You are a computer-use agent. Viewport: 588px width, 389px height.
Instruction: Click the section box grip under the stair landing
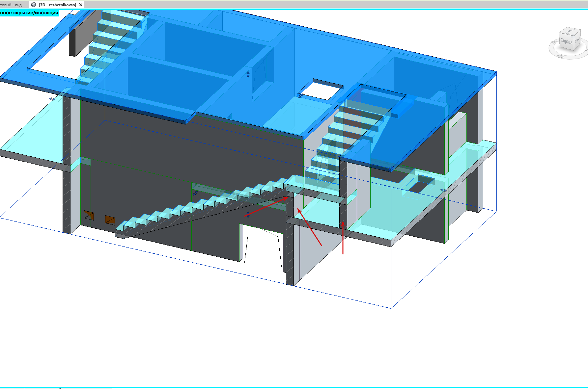coord(248,215)
